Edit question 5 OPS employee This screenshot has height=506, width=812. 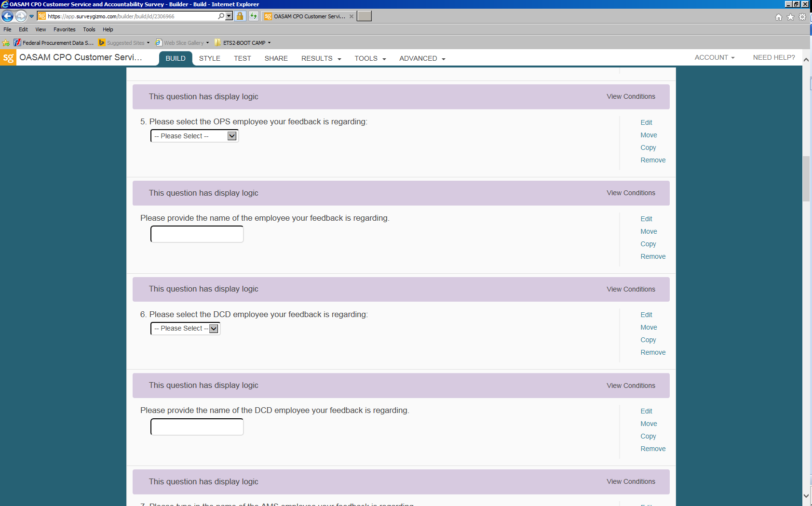click(x=646, y=122)
